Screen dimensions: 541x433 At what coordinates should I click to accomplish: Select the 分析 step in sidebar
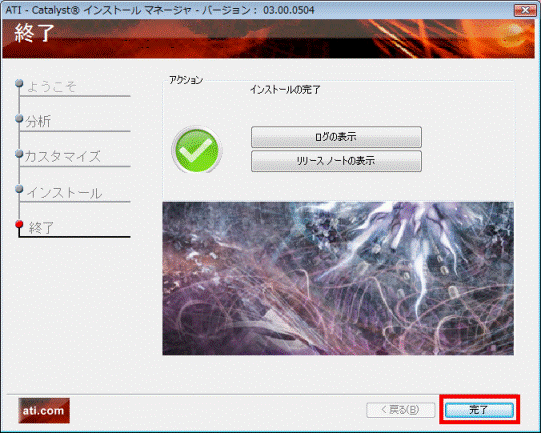click(38, 121)
